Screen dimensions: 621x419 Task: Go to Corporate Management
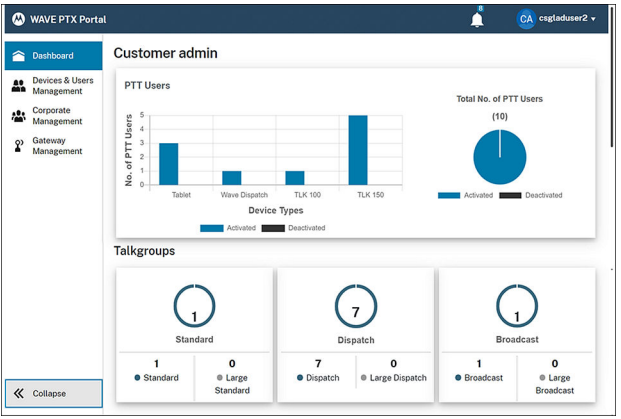53,116
